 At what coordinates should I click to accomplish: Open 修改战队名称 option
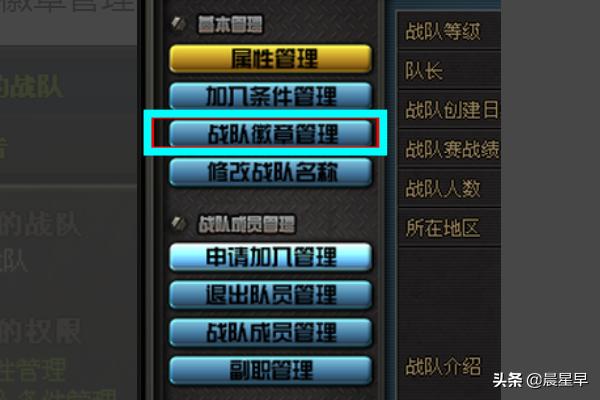(270, 172)
